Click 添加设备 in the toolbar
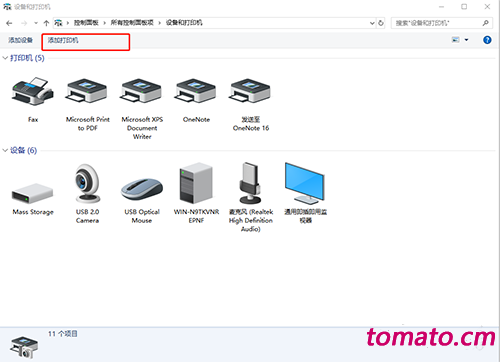 pyautogui.click(x=20, y=40)
